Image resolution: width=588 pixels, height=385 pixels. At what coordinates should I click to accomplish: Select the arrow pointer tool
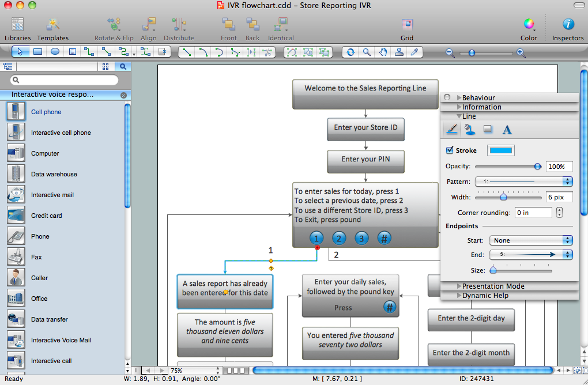coord(20,52)
